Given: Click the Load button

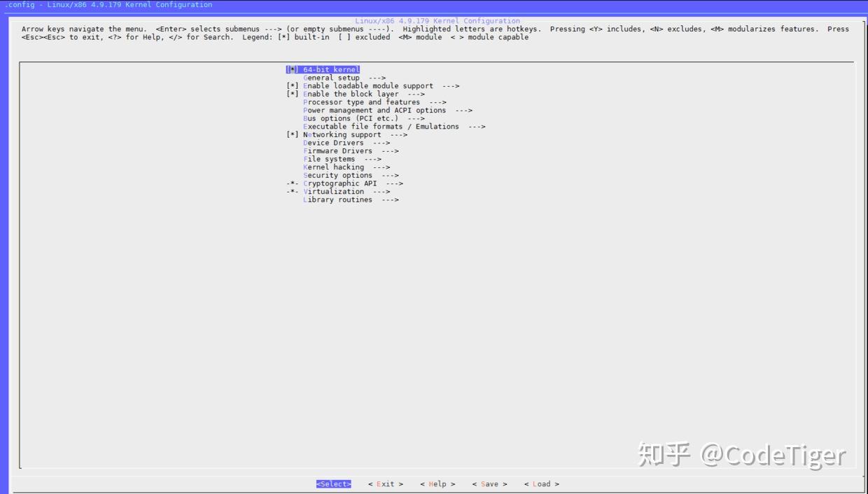Looking at the screenshot, I should click(541, 484).
